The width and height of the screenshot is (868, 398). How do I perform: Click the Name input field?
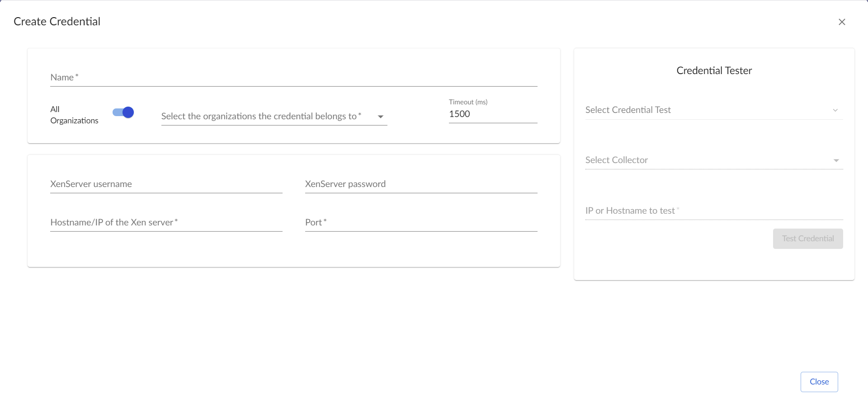pos(293,78)
